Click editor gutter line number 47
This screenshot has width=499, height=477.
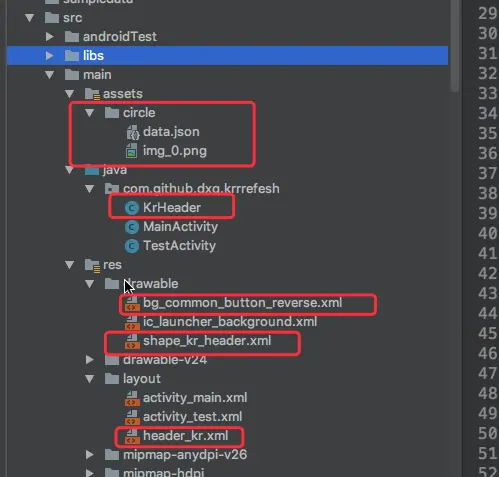(488, 373)
